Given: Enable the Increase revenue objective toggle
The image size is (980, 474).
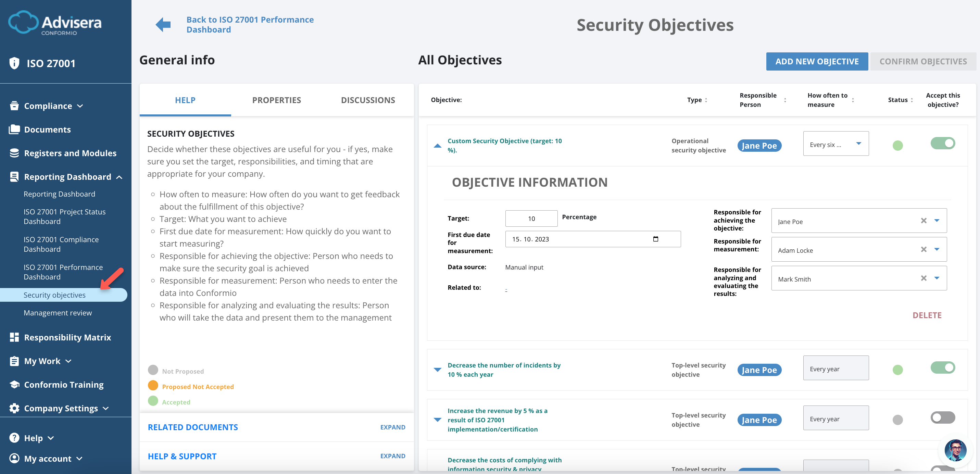Looking at the screenshot, I should tap(943, 417).
